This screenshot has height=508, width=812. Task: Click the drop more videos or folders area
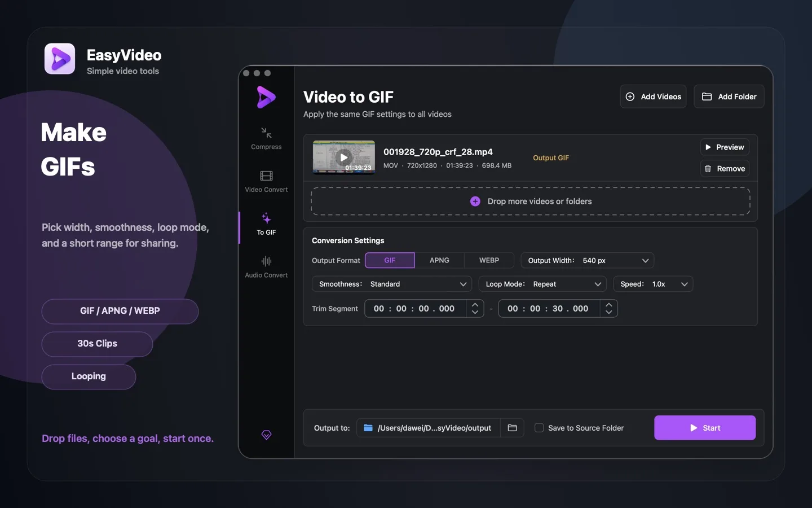click(x=531, y=202)
